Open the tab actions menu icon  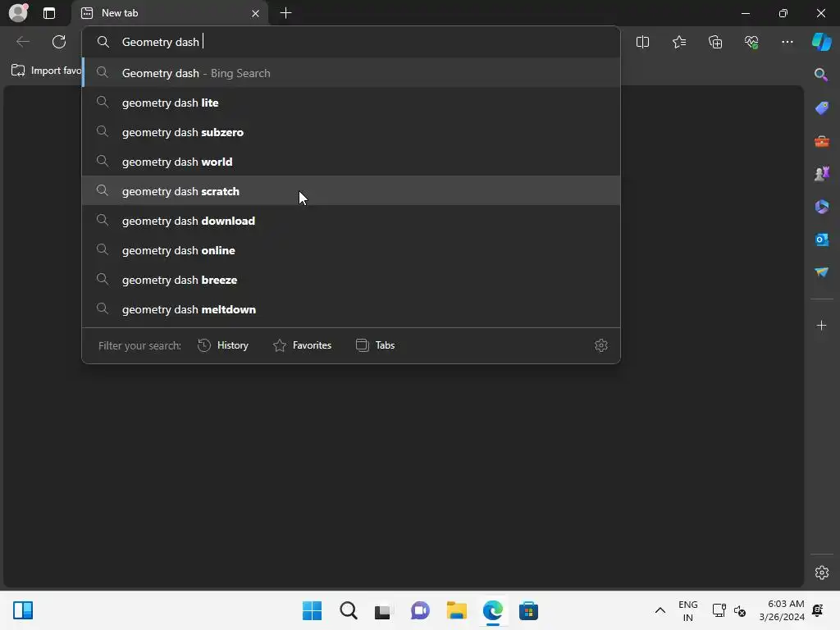(49, 13)
